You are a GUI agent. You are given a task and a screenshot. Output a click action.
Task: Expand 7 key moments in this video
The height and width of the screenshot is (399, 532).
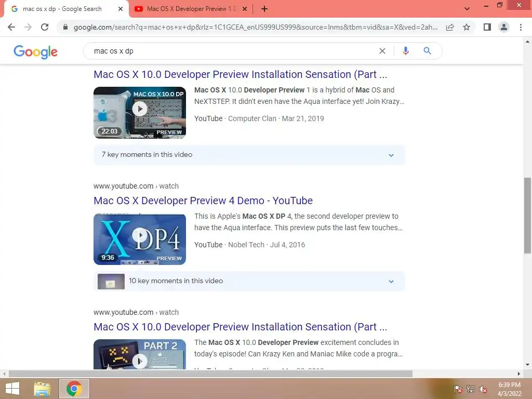[249, 155]
